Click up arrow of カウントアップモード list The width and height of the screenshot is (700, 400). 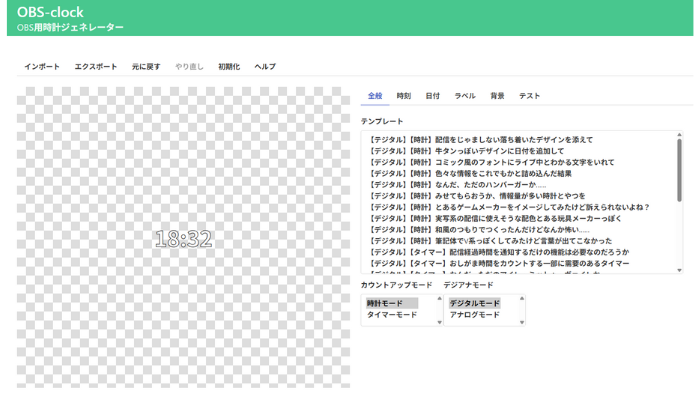pyautogui.click(x=439, y=298)
